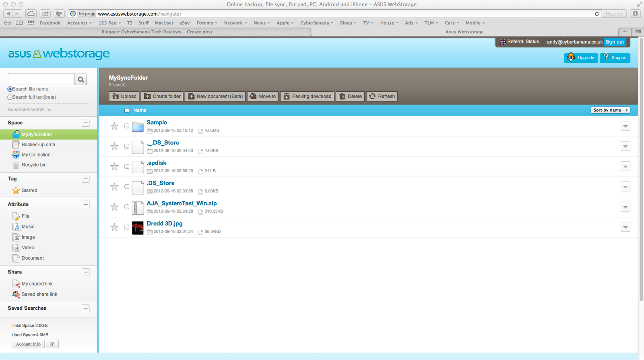Open the Sort by name dropdown
Viewport: 644px width, 360px height.
click(x=611, y=110)
